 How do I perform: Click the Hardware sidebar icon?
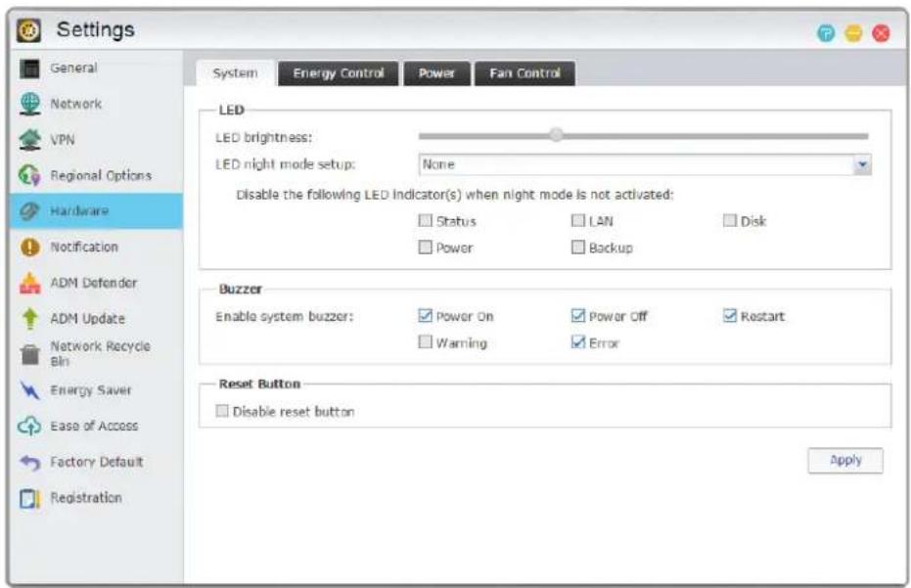(29, 211)
